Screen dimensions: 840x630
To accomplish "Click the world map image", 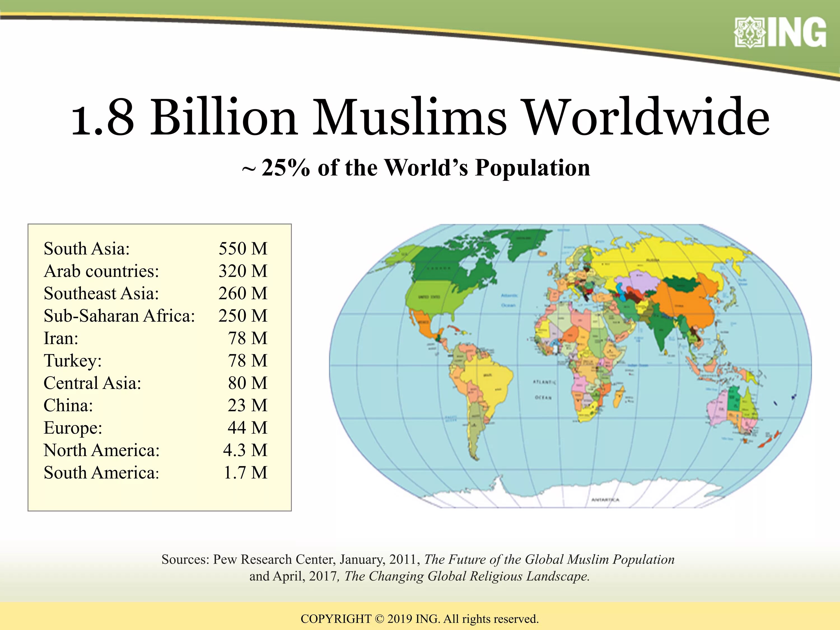I will pyautogui.click(x=570, y=366).
